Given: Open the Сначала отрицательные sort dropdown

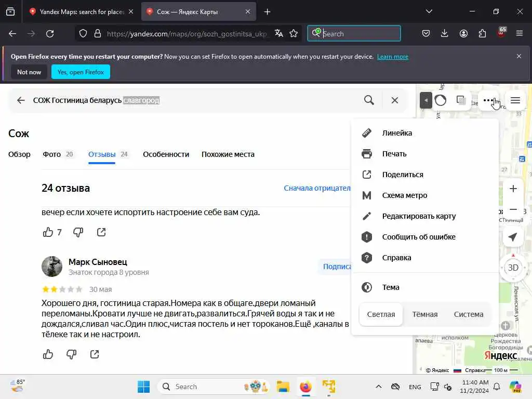Looking at the screenshot, I should point(317,188).
